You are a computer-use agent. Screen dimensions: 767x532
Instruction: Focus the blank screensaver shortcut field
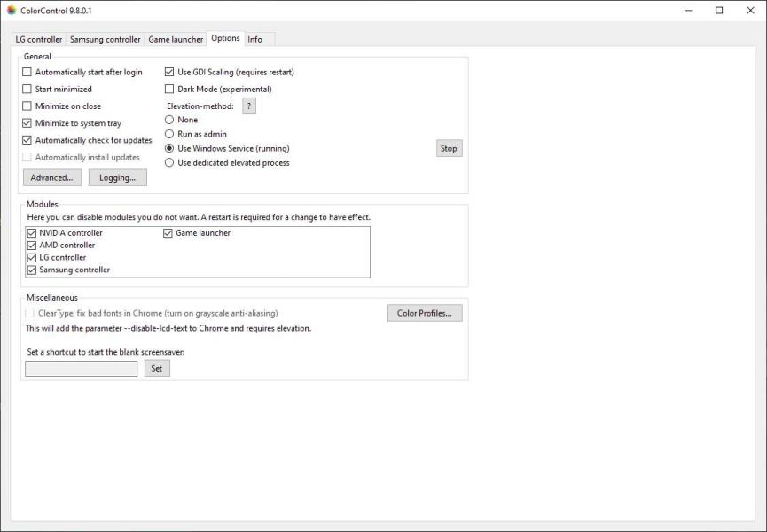(x=82, y=369)
